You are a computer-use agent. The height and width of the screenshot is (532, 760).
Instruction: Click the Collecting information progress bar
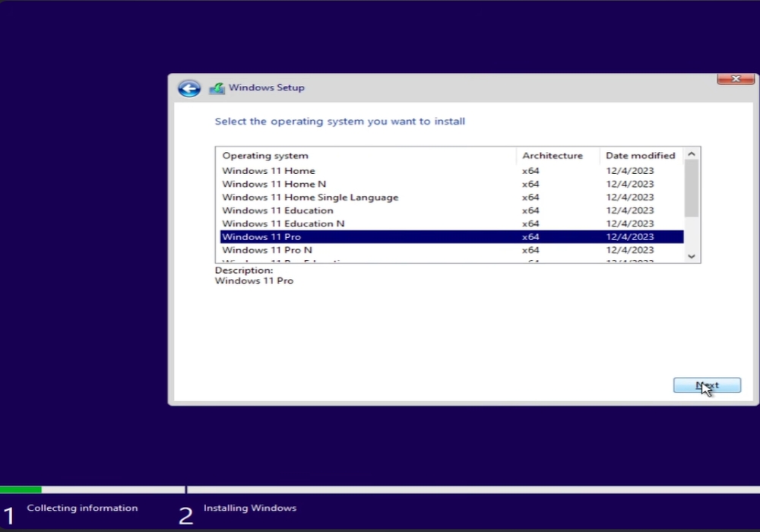click(x=92, y=490)
